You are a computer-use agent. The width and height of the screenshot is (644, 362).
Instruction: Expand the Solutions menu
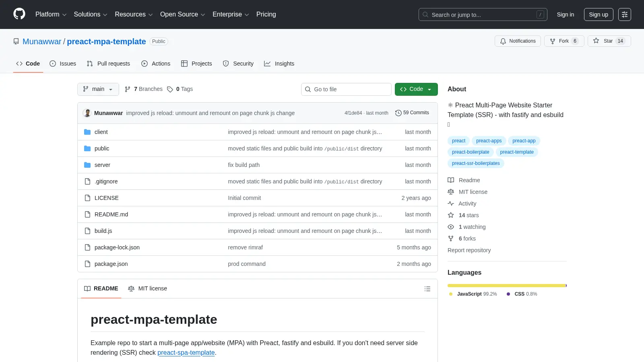91,14
